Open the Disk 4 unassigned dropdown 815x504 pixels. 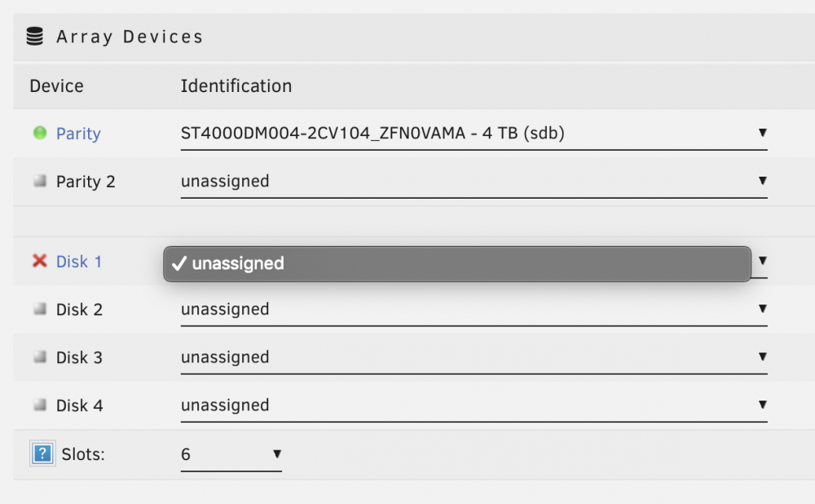[474, 405]
